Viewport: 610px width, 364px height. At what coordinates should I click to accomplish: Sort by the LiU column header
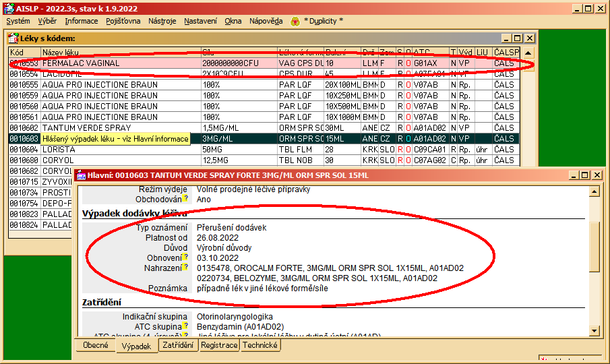pyautogui.click(x=483, y=52)
